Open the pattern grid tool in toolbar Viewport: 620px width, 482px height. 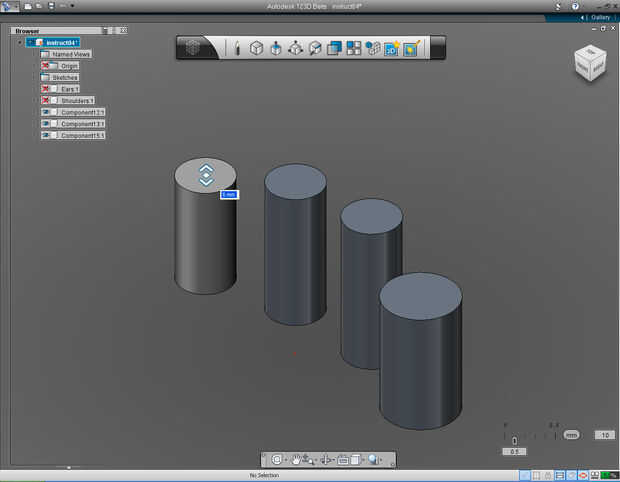coord(354,48)
